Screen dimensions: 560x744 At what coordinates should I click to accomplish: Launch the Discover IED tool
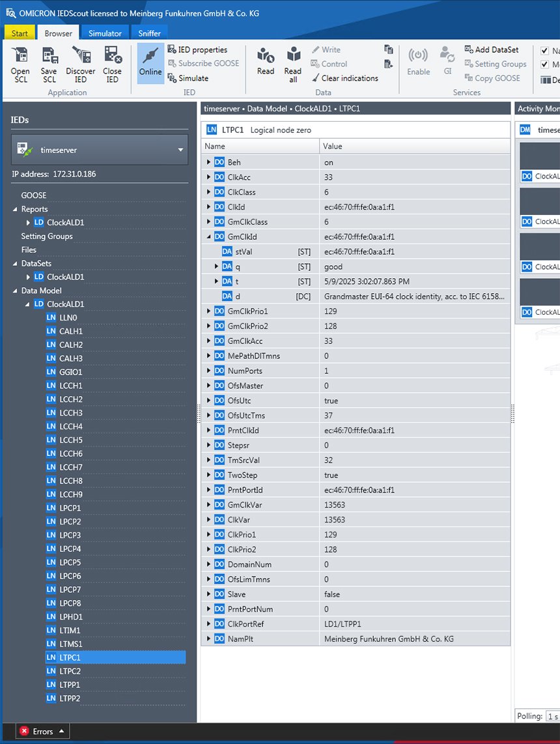click(x=81, y=64)
